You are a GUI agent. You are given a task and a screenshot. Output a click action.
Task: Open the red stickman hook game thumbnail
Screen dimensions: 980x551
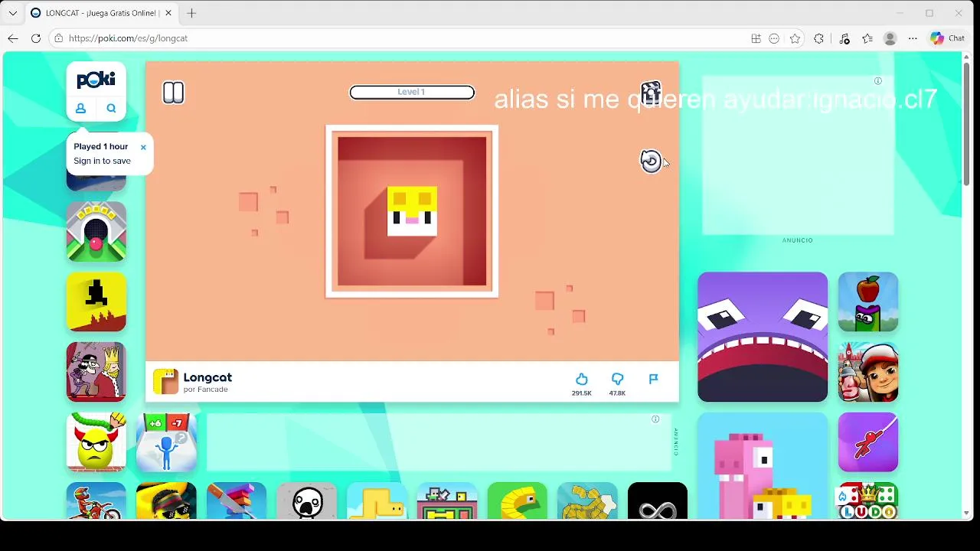[x=868, y=442]
